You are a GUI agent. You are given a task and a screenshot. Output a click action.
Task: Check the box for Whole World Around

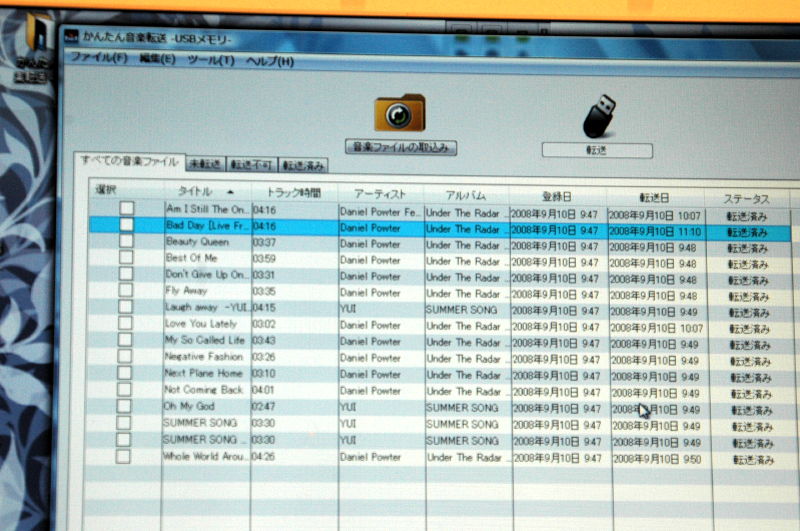(124, 456)
